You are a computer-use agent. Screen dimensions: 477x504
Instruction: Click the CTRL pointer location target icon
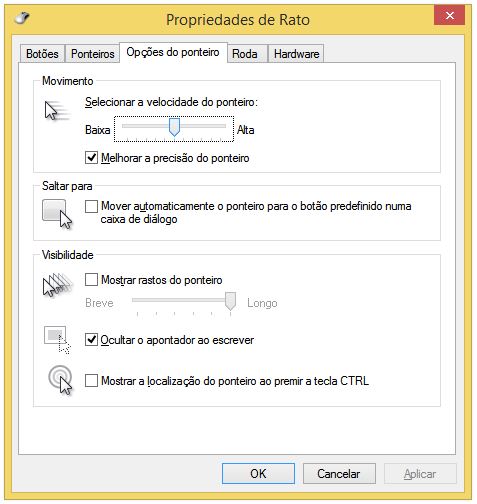[60, 380]
